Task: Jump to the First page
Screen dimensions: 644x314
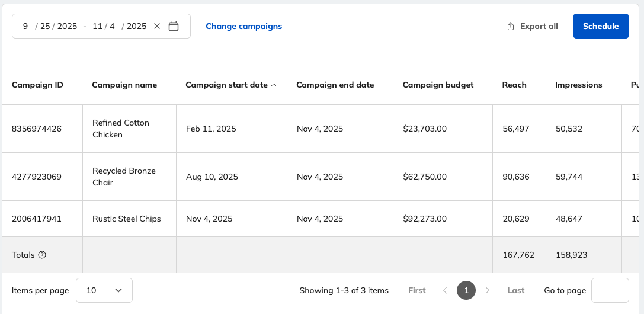Action: click(x=417, y=290)
